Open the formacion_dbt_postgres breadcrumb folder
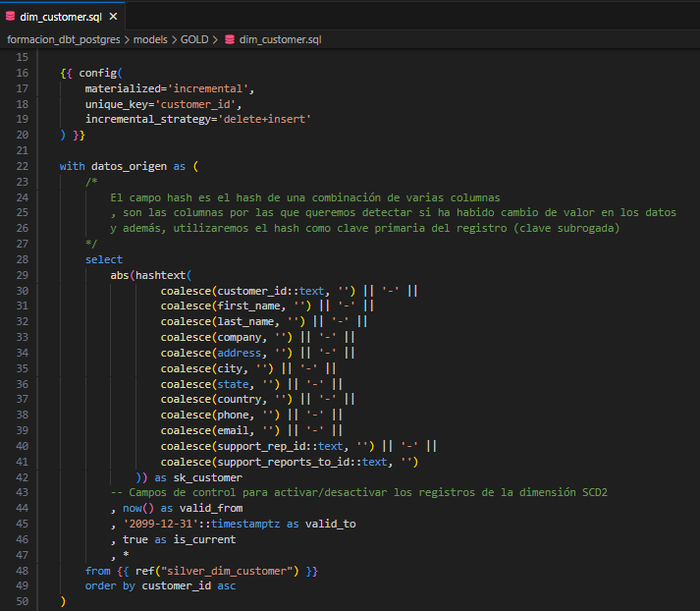Screen dimensions: 700x611 66,39
